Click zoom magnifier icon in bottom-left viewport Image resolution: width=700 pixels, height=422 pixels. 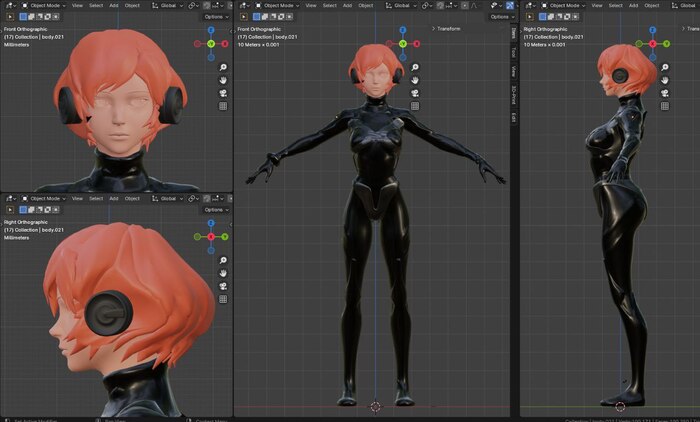[x=223, y=260]
